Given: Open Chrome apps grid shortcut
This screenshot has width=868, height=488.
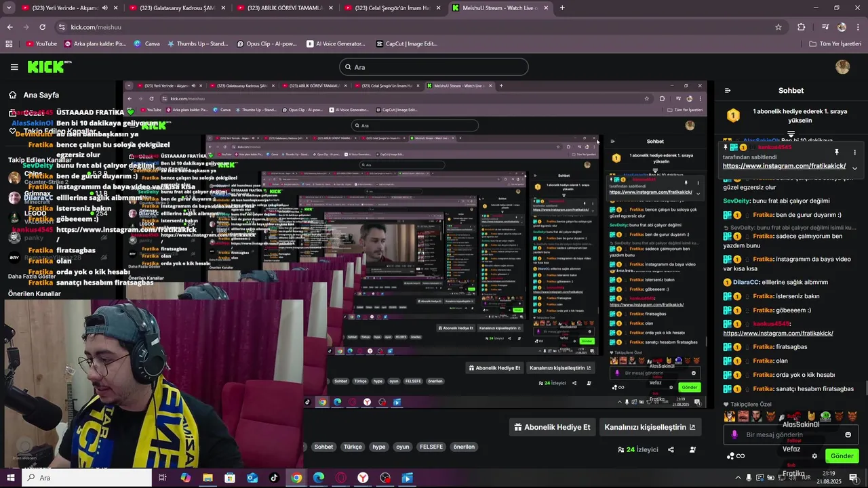Looking at the screenshot, I should [x=9, y=43].
